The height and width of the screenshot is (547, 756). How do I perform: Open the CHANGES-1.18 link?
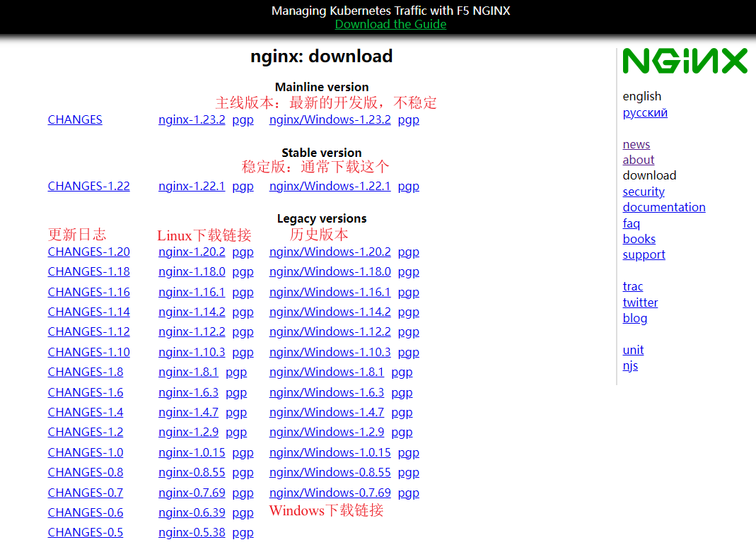(88, 272)
